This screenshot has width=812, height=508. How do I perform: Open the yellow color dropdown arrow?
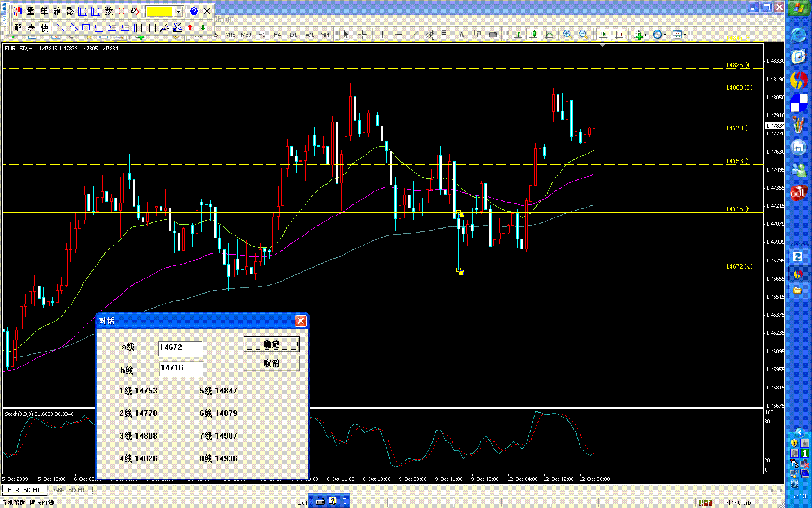[178, 11]
